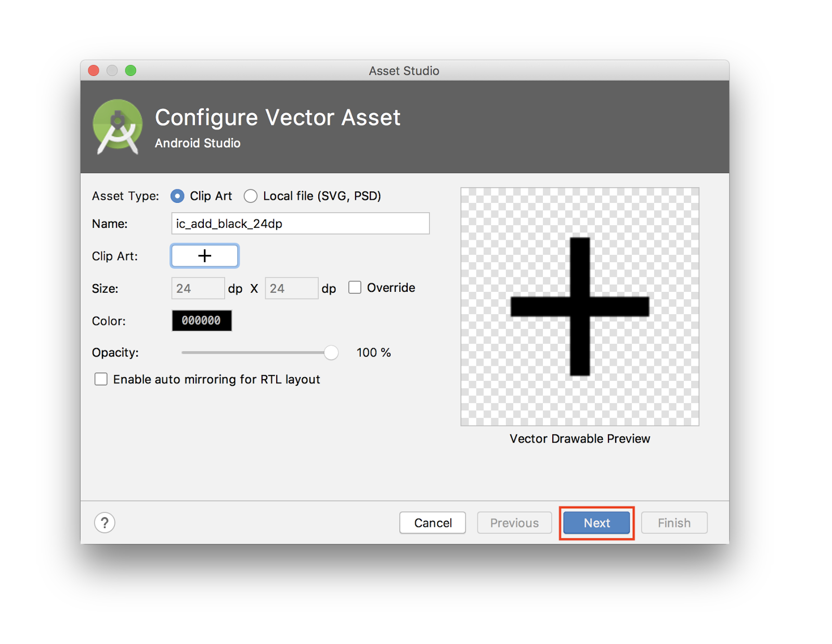Click the Finish button

pos(674,523)
